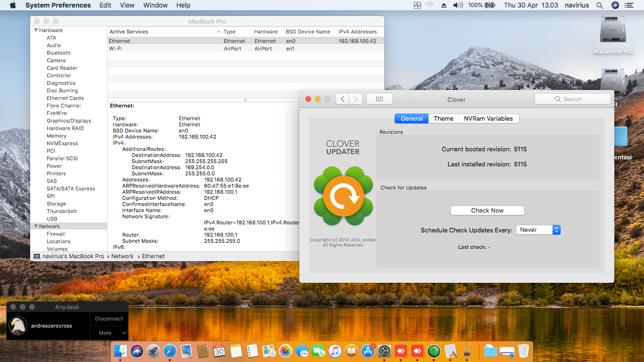The width and height of the screenshot is (644, 362).
Task: Open Launchpad rocket icon in dock
Action: click(153, 351)
